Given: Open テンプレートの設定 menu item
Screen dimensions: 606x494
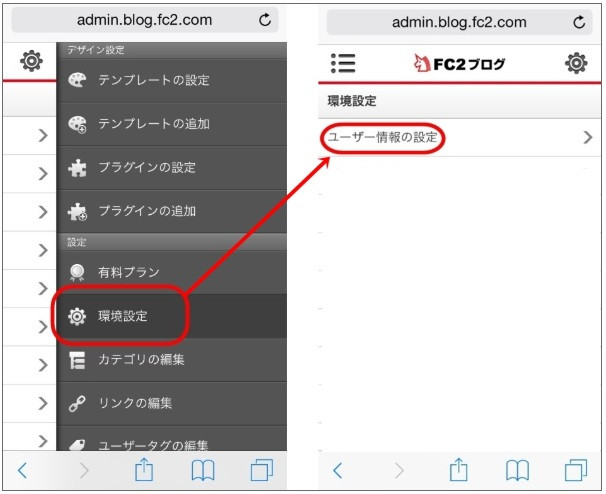Looking at the screenshot, I should click(x=153, y=81).
